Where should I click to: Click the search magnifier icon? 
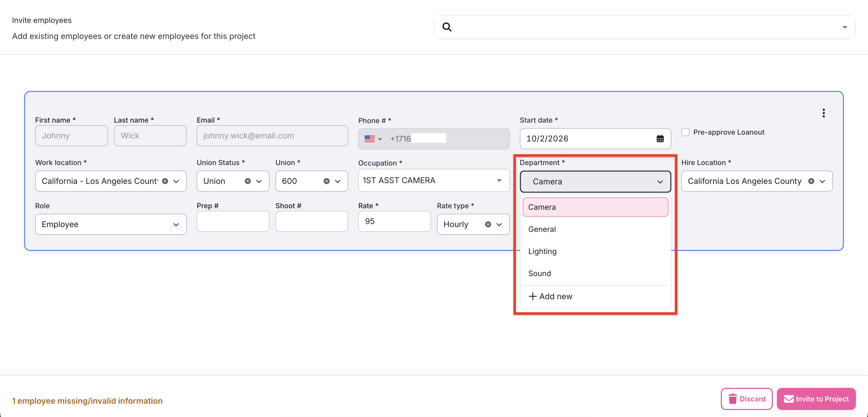(447, 27)
